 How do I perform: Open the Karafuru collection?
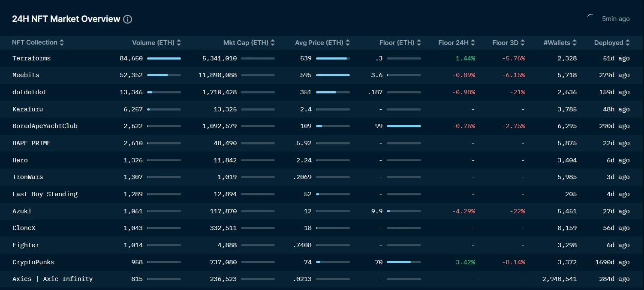27,109
